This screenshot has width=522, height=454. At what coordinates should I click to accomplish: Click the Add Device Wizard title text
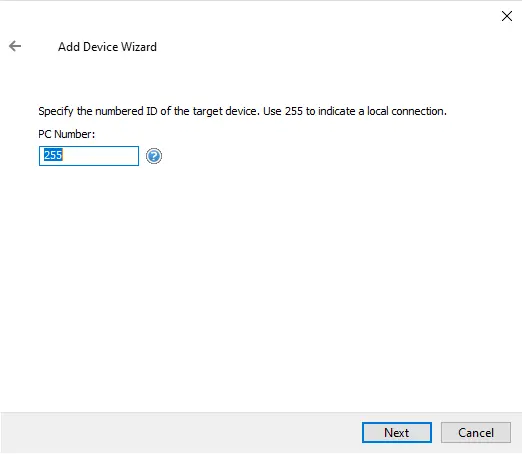[x=107, y=47]
